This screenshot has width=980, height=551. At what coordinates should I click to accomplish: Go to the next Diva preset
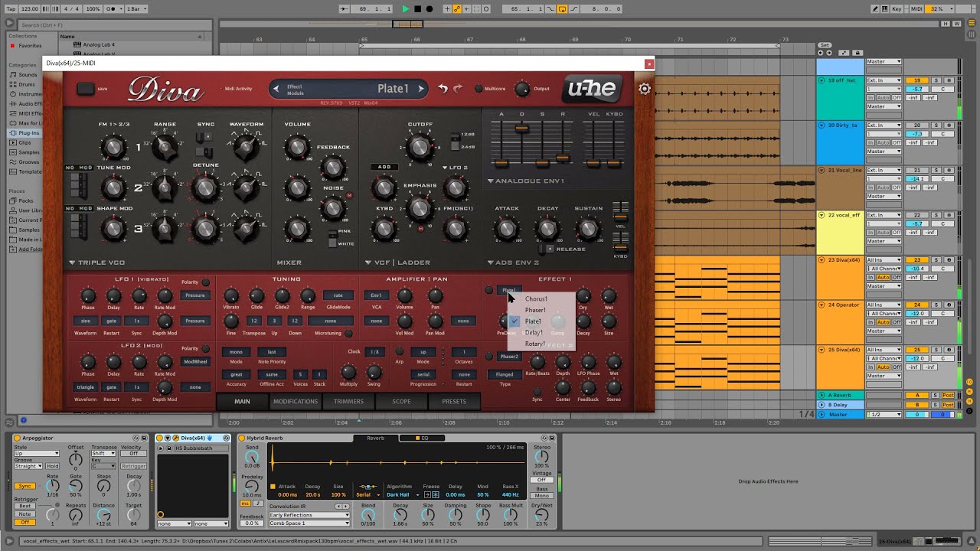tap(420, 89)
